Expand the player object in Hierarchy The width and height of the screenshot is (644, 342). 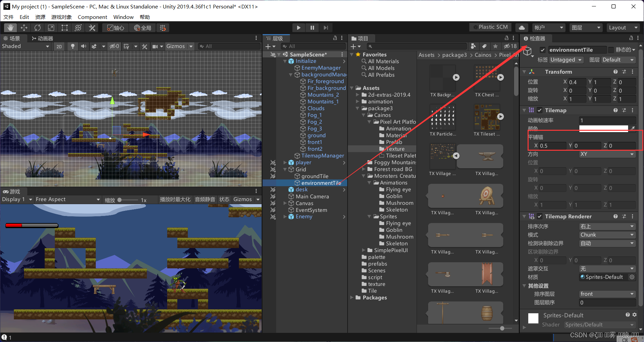point(285,163)
